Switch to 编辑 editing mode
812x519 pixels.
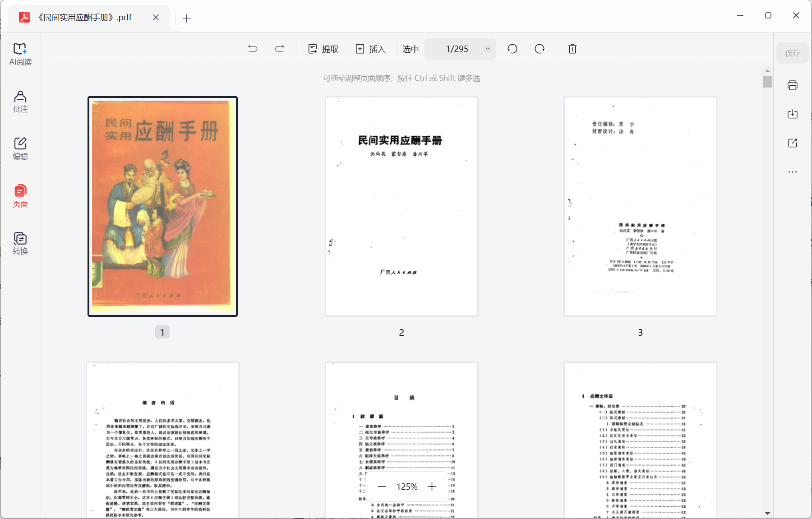point(20,149)
